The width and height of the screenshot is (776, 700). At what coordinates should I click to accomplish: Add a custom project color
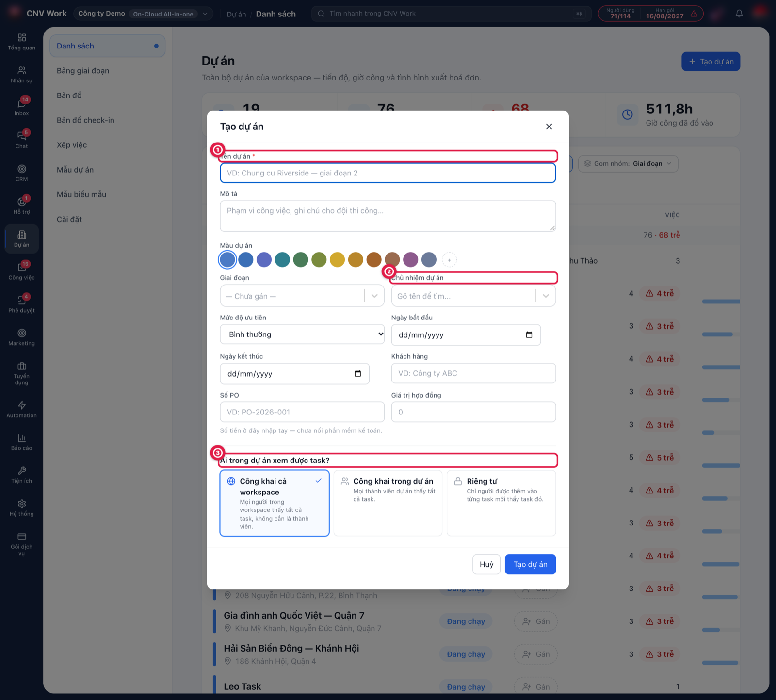450,260
